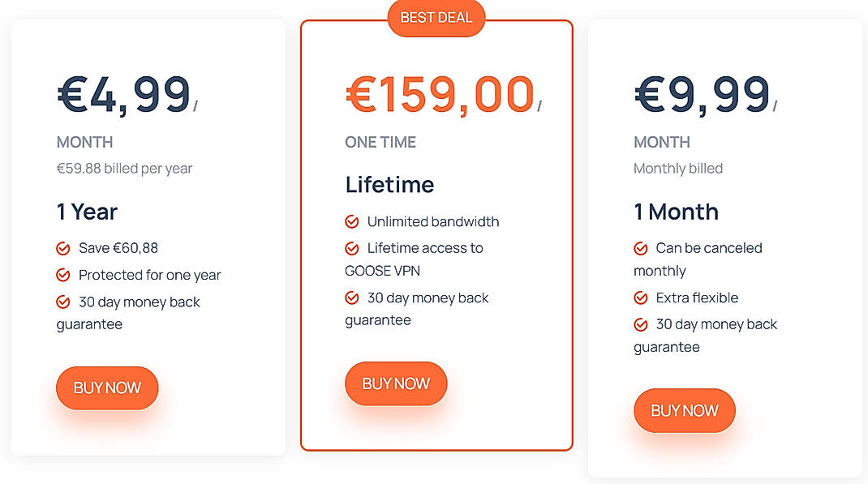The height and width of the screenshot is (484, 868).
Task: Click BUY NOW on the 1 Year plan
Action: point(106,388)
